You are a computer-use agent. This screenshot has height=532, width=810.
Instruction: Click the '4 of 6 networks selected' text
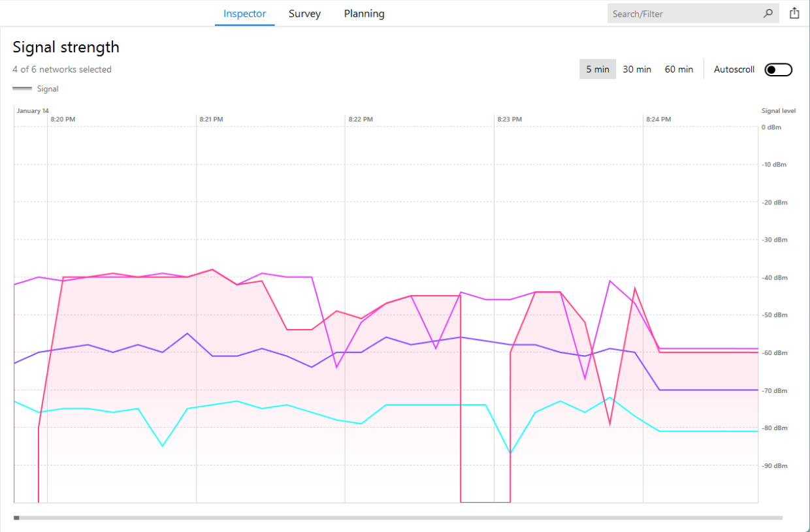click(x=62, y=69)
